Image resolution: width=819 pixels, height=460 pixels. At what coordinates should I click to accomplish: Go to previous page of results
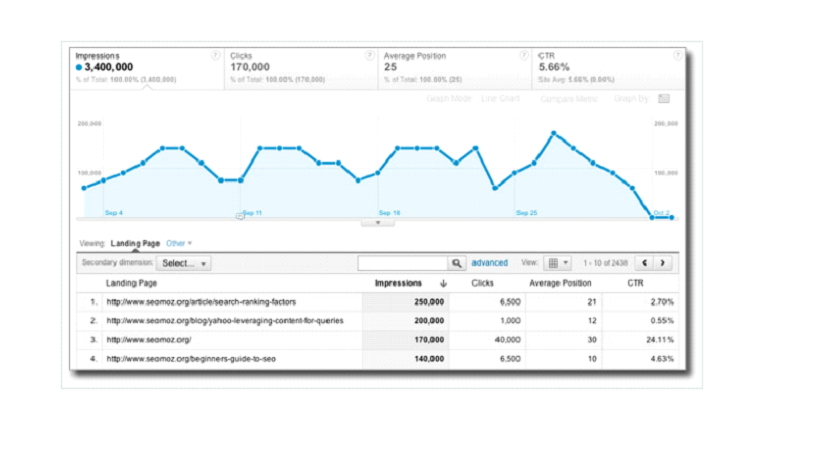click(644, 263)
